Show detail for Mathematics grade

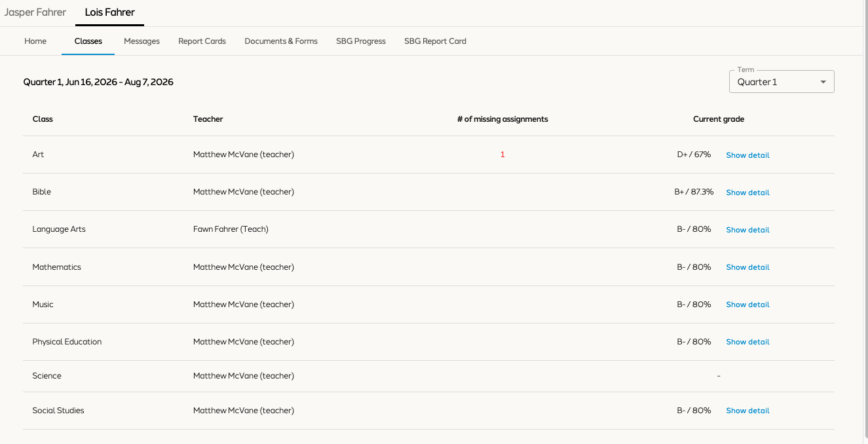coord(747,267)
